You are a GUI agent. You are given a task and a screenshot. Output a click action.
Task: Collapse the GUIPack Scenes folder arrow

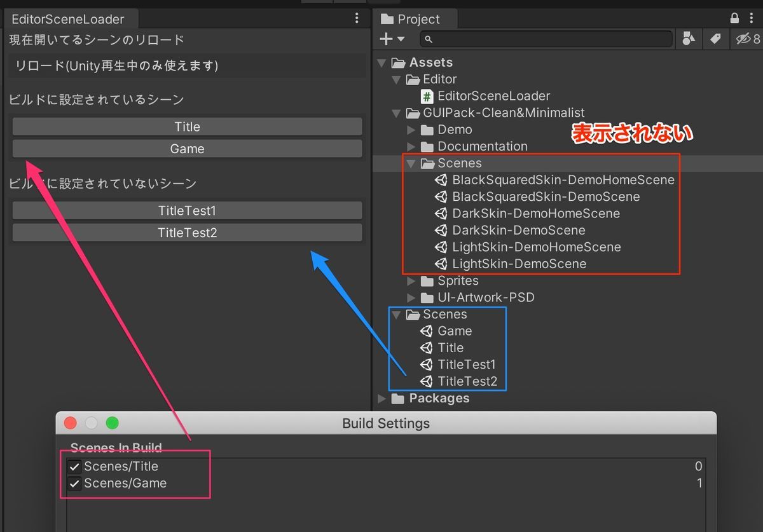coord(411,163)
